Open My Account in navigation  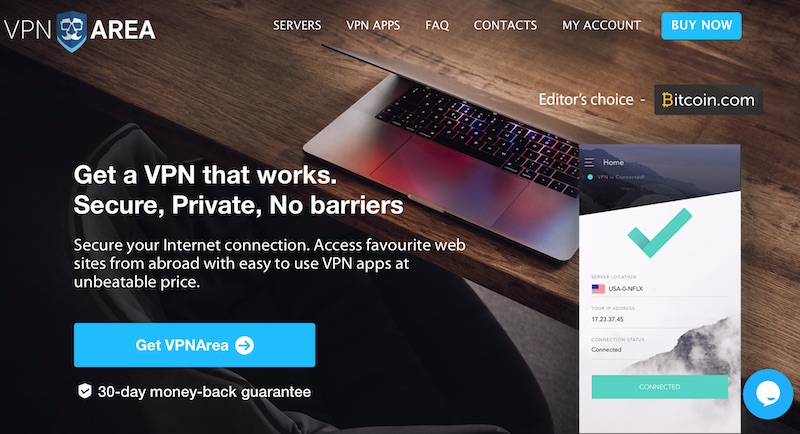pyautogui.click(x=601, y=25)
